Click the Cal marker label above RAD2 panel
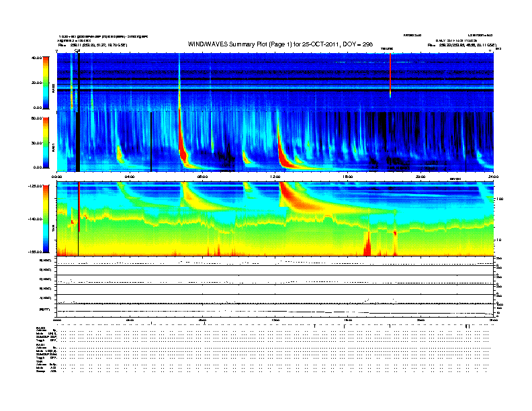532x411 pixels. coord(77,50)
